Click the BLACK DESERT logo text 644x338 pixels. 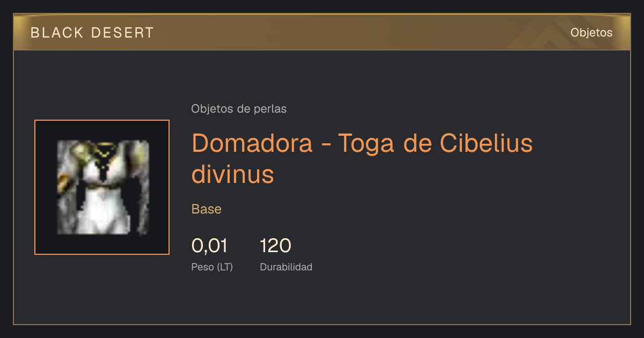tap(92, 33)
